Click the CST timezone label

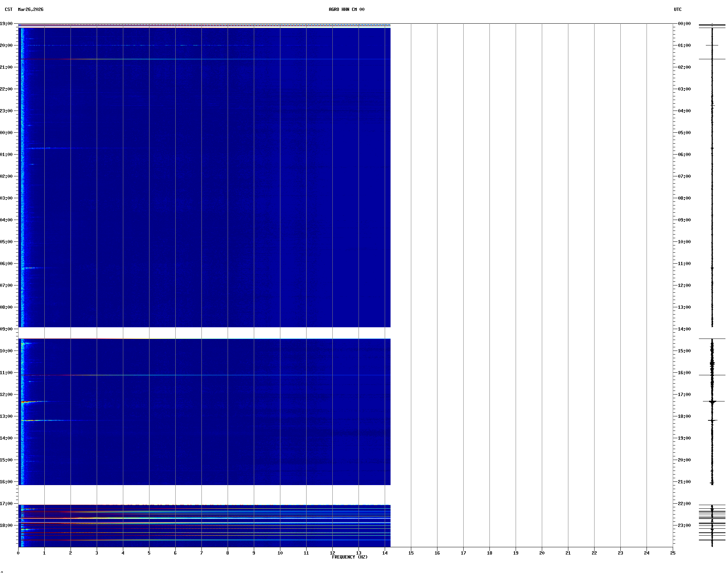(8, 9)
